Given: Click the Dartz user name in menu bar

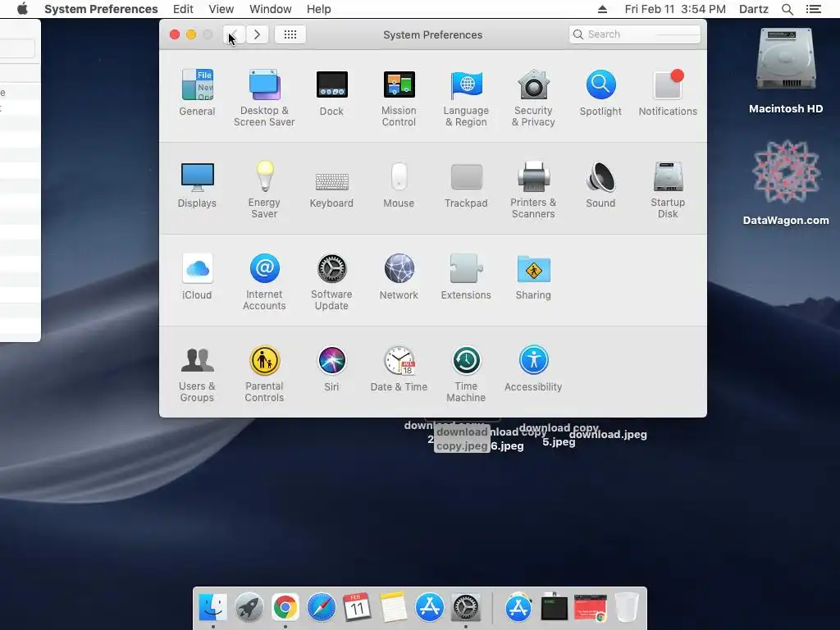Looking at the screenshot, I should 754,9.
